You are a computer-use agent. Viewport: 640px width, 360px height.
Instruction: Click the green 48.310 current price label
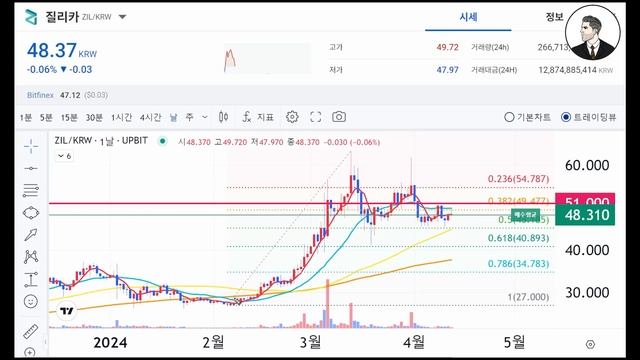[x=585, y=215]
